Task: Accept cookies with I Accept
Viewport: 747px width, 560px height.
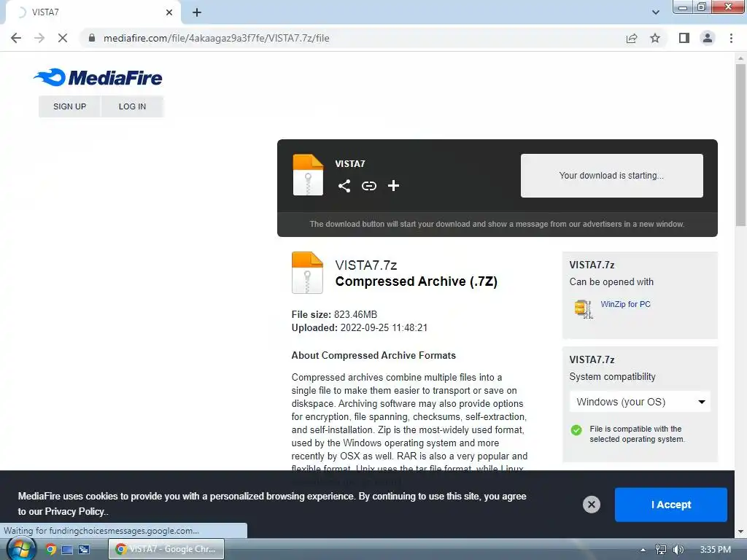Action: [671, 505]
